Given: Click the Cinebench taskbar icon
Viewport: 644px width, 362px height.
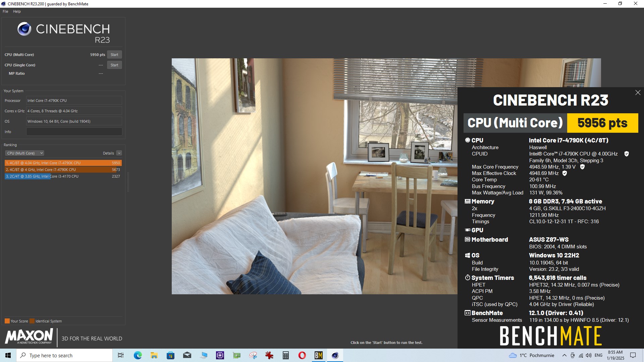Looking at the screenshot, I should pyautogui.click(x=335, y=355).
